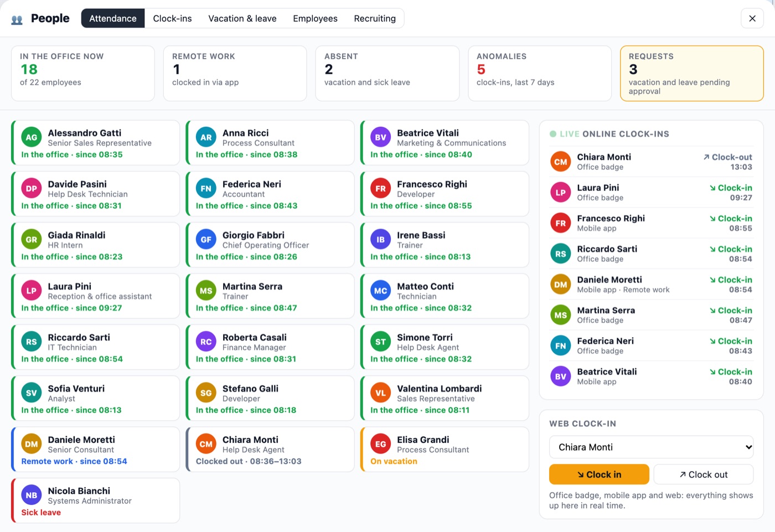Image resolution: width=775 pixels, height=532 pixels.
Task: Select the In The Office Now card
Action: [x=83, y=74]
